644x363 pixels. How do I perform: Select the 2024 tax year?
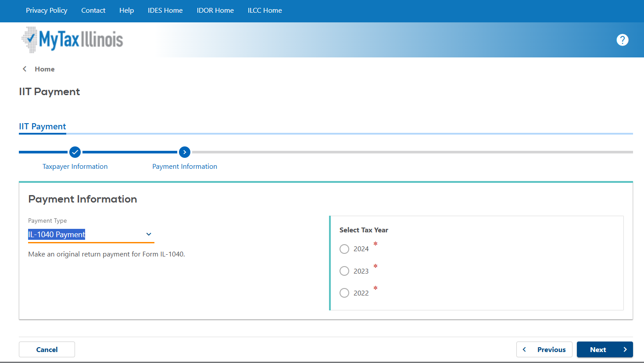(x=344, y=249)
